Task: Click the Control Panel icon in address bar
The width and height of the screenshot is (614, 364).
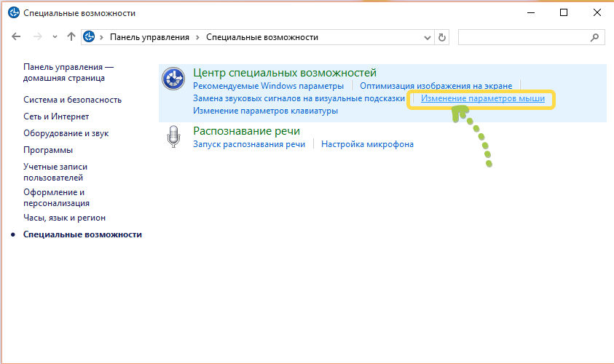Action: coord(90,37)
